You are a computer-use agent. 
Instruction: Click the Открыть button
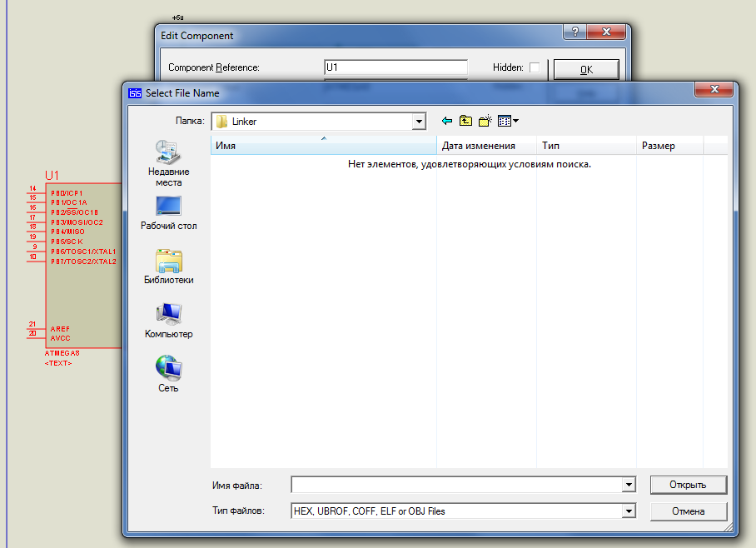(x=688, y=485)
